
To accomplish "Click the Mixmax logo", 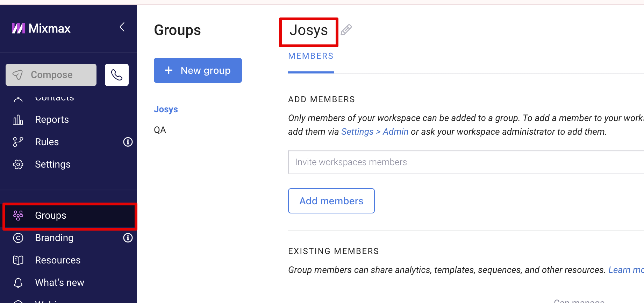I will tap(41, 28).
